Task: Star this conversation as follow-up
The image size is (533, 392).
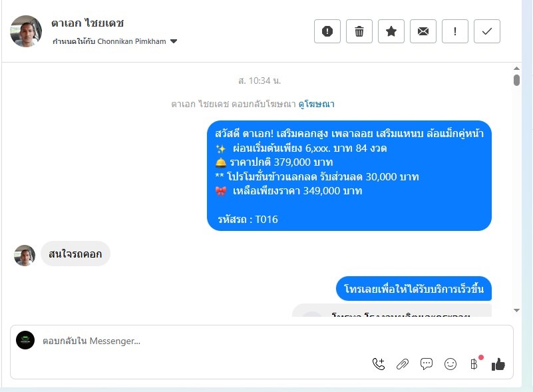Action: pos(391,31)
